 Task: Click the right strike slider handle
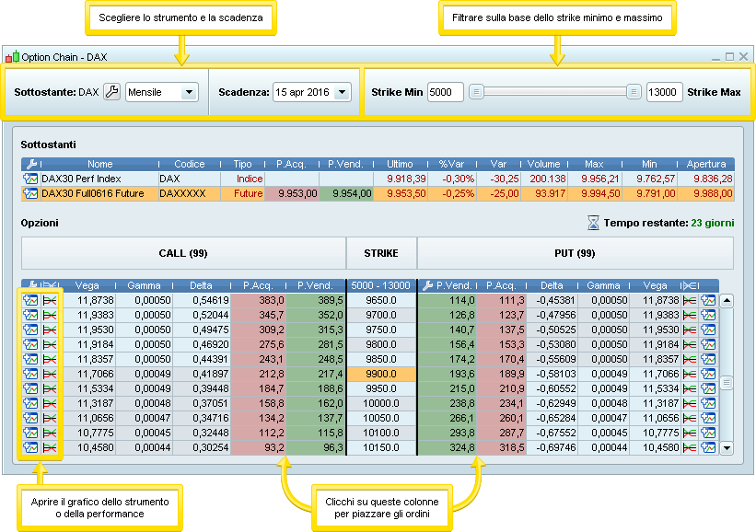(x=634, y=91)
